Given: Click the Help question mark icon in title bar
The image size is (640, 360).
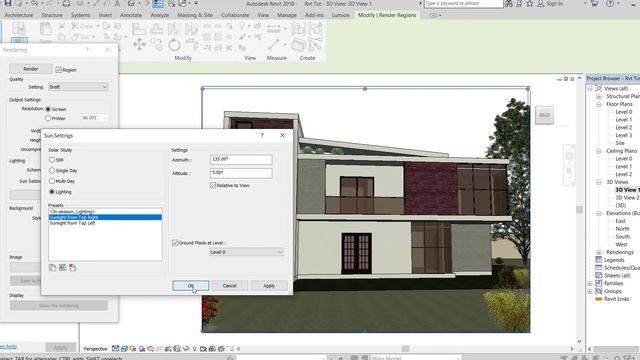Looking at the screenshot, I should tap(610, 4).
